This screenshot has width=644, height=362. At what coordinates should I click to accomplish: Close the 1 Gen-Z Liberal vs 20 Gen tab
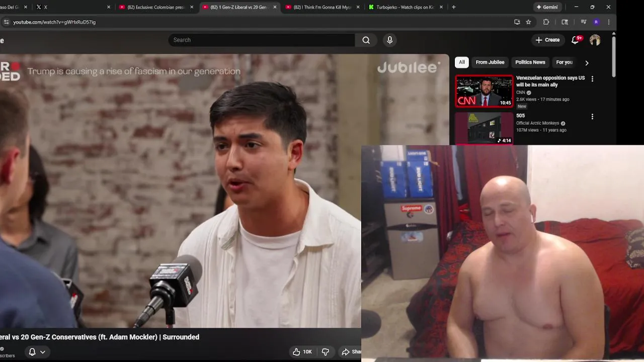coord(275,7)
